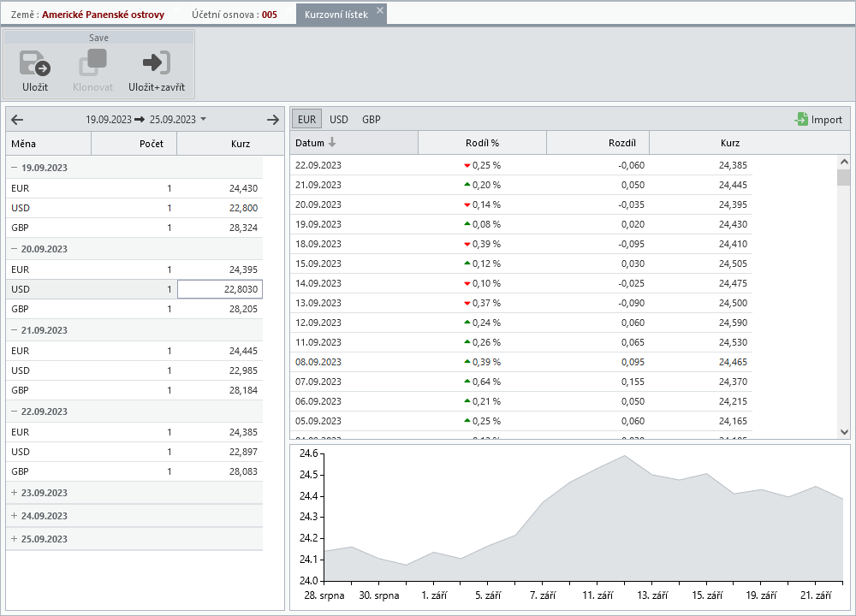Open date range dropdown 19.09.2023–25.09.2023

coord(203,118)
